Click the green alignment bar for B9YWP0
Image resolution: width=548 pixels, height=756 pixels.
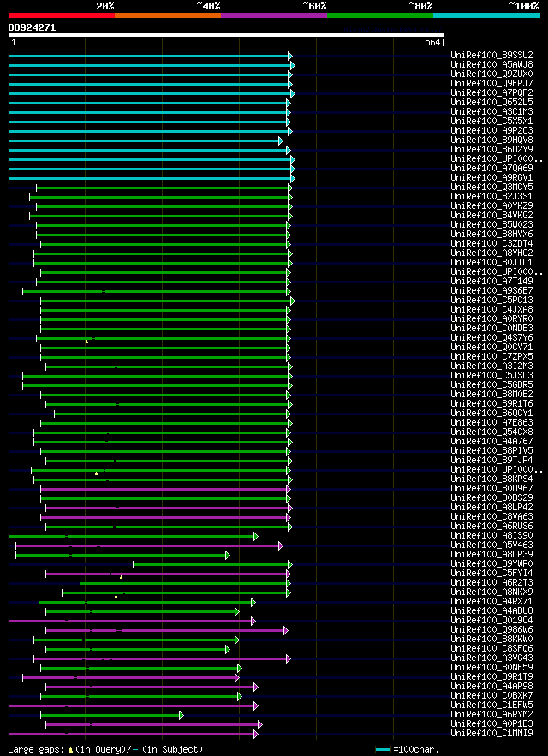click(x=211, y=564)
